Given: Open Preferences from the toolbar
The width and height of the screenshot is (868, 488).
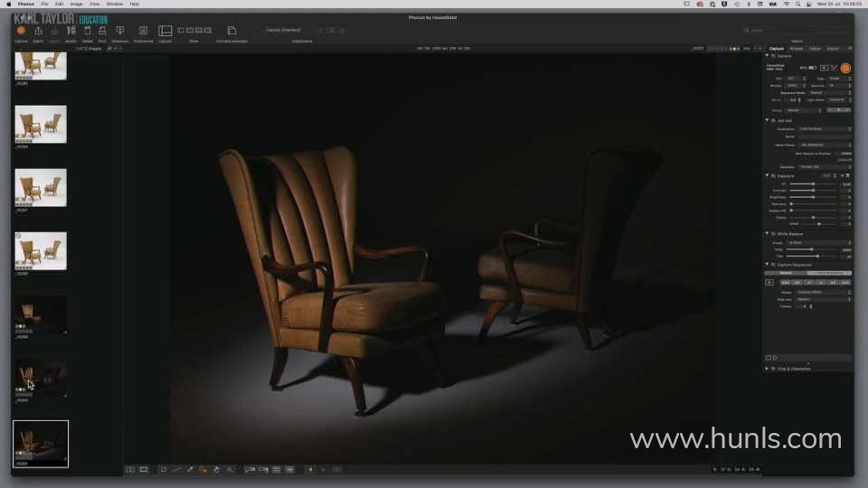Looking at the screenshot, I should tap(143, 31).
